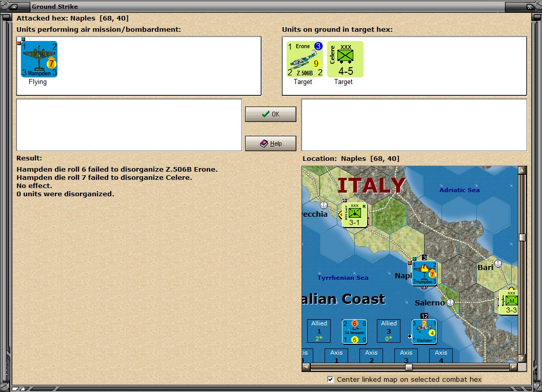Screen dimensions: 542x392
Task: Click the 3-3 unit counter near Bari
Action: click(x=509, y=302)
